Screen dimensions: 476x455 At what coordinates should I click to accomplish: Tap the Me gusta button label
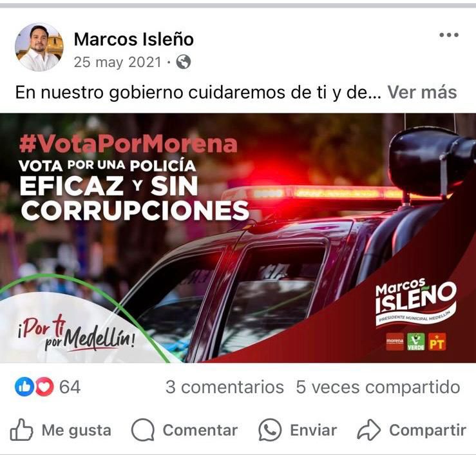tap(77, 431)
